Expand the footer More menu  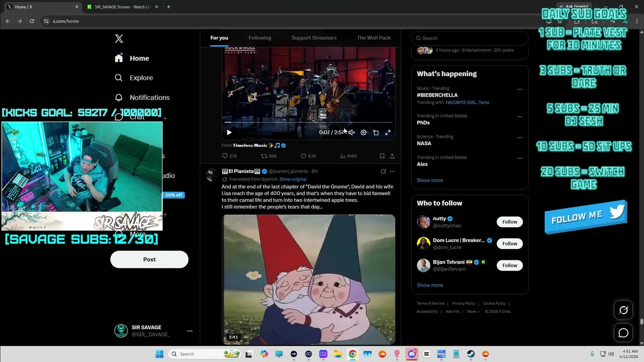click(x=473, y=311)
